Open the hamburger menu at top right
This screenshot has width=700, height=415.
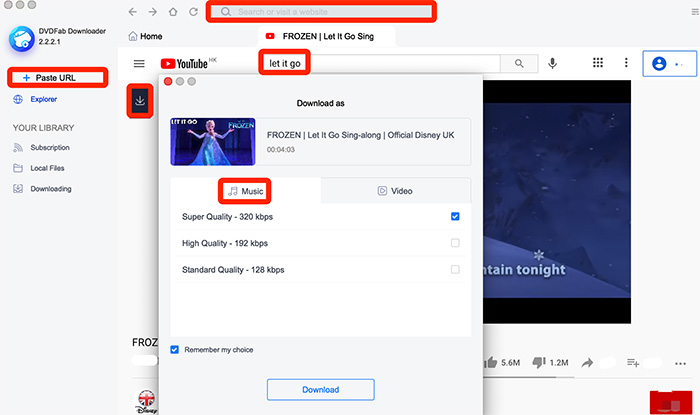click(x=695, y=12)
